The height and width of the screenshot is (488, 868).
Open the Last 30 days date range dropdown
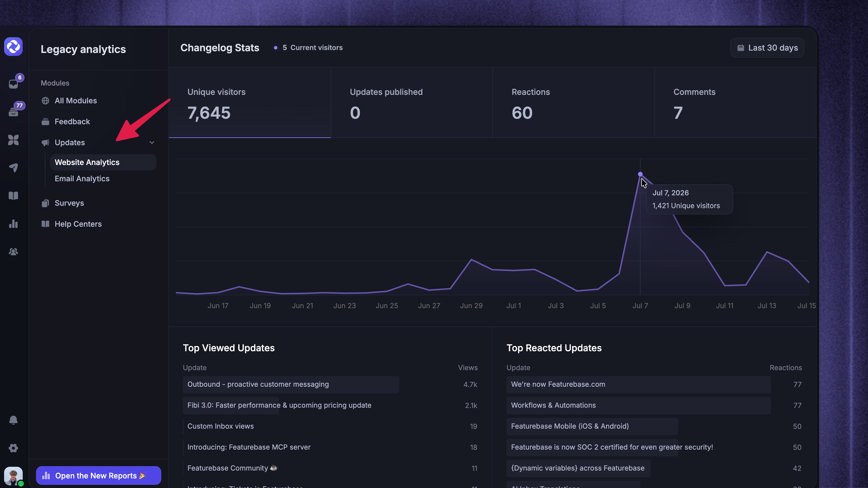pos(767,48)
